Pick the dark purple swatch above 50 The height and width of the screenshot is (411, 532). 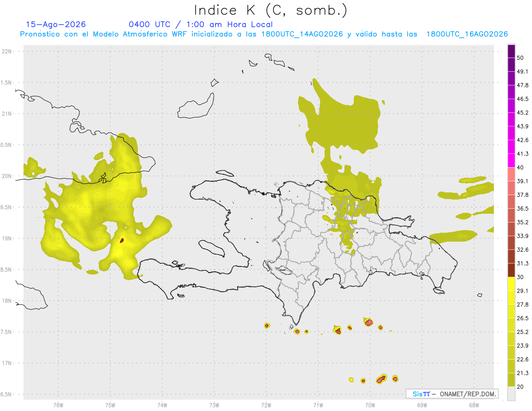pyautogui.click(x=511, y=51)
